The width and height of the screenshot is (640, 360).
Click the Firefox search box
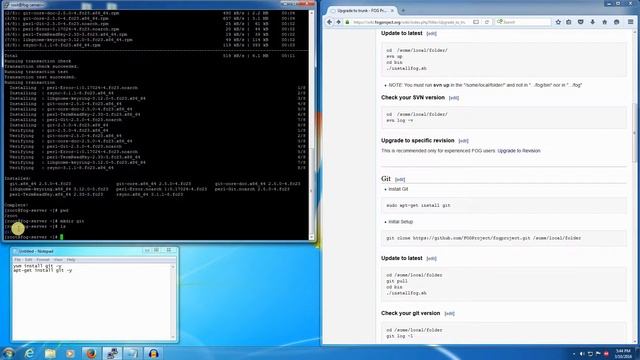[524, 22]
